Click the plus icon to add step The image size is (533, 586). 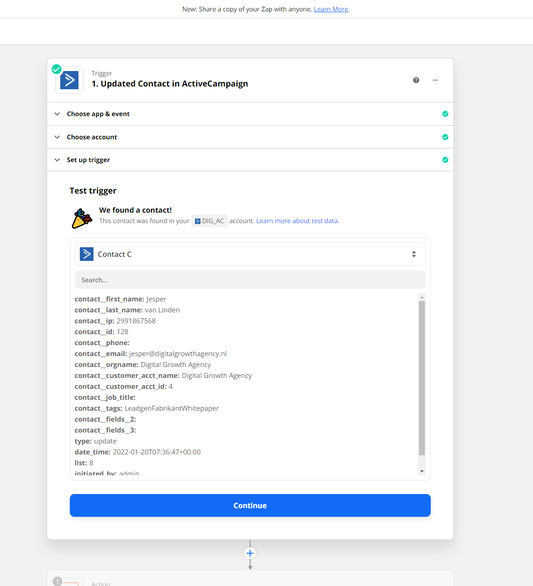(250, 553)
